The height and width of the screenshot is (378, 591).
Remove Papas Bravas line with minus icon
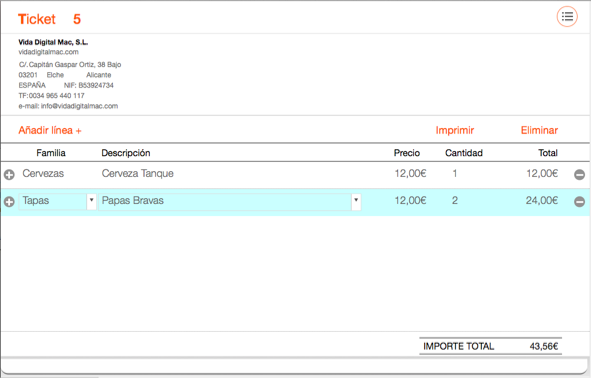pyautogui.click(x=579, y=202)
